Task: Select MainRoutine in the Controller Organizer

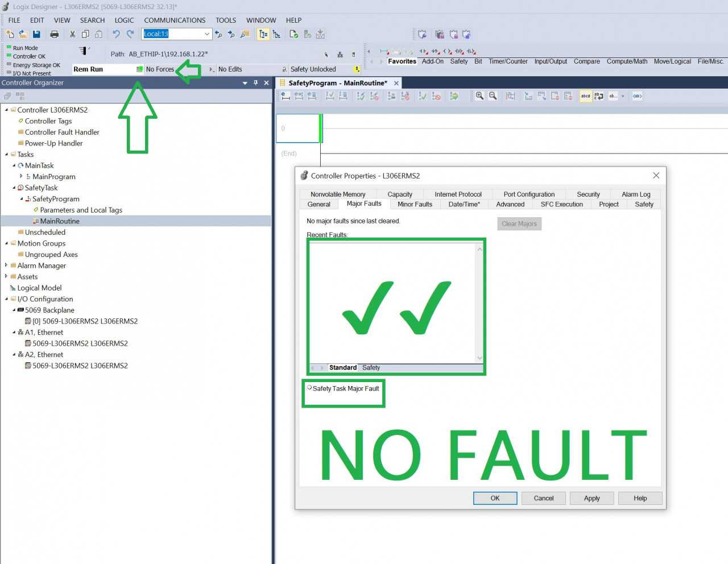Action: point(60,221)
